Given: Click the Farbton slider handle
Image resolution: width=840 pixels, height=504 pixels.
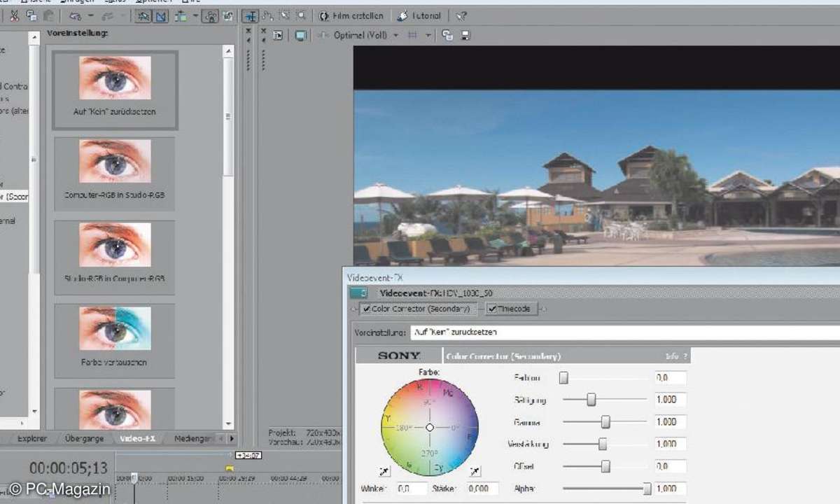Looking at the screenshot, I should click(563, 378).
